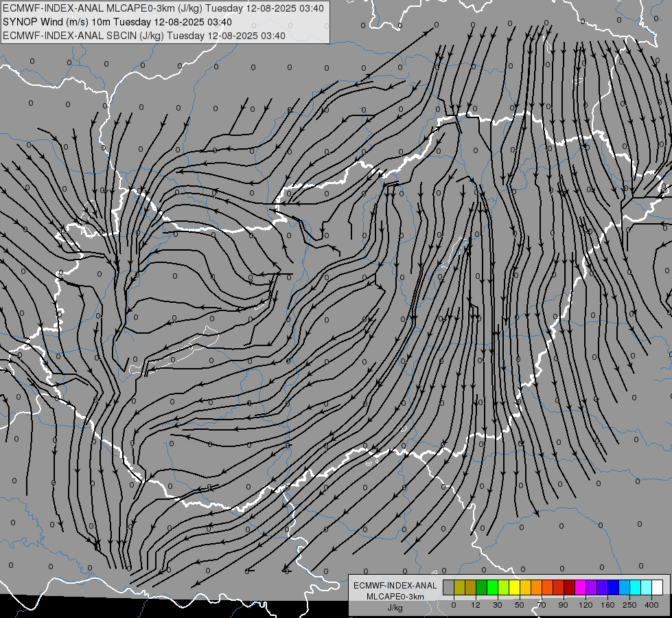Viewport: 672px width, 618px height.
Task: Click the 'SYNOP Wind (m/s) 10m' title line
Action: pos(117,22)
